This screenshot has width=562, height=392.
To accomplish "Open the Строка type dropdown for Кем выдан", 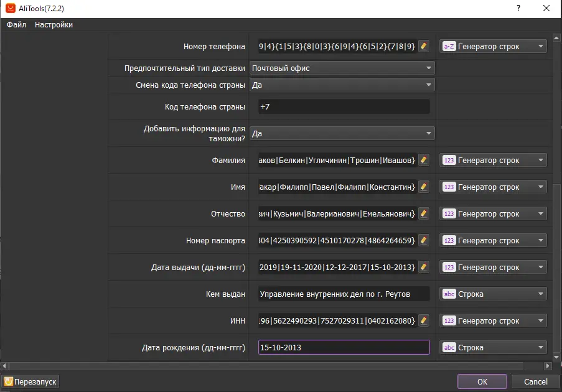I will coord(493,294).
